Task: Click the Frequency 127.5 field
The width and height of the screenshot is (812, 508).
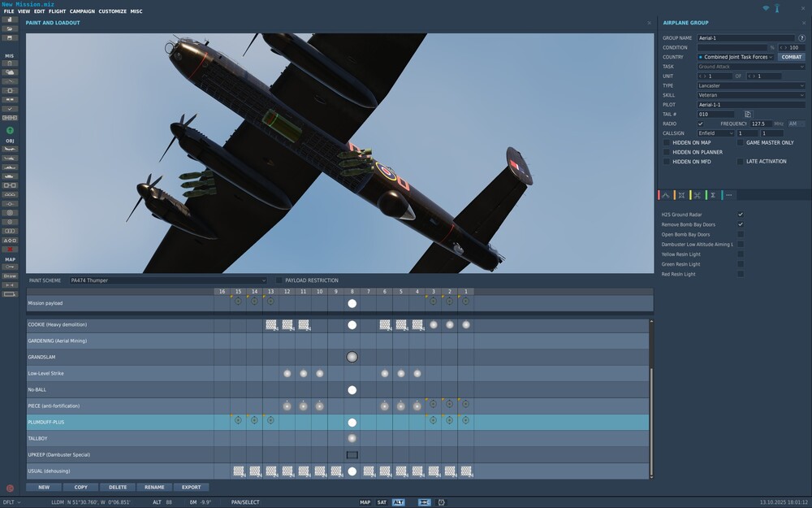Action: click(x=761, y=124)
